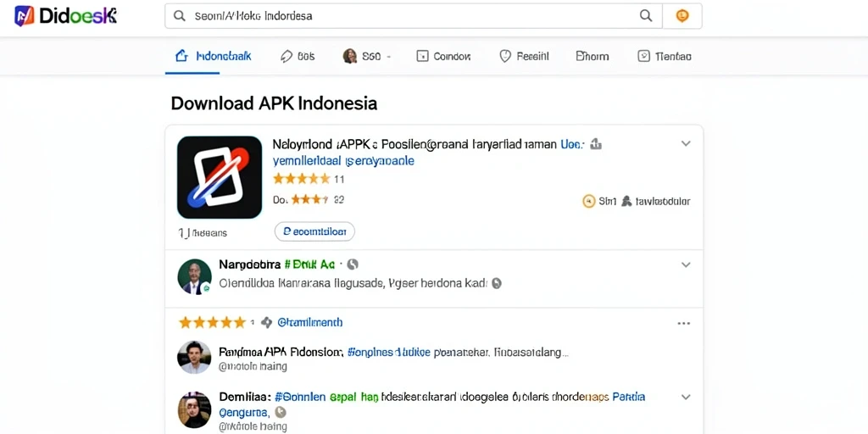Click the green #Drtlk Ac hashtag
868x434 pixels.
[x=309, y=264]
